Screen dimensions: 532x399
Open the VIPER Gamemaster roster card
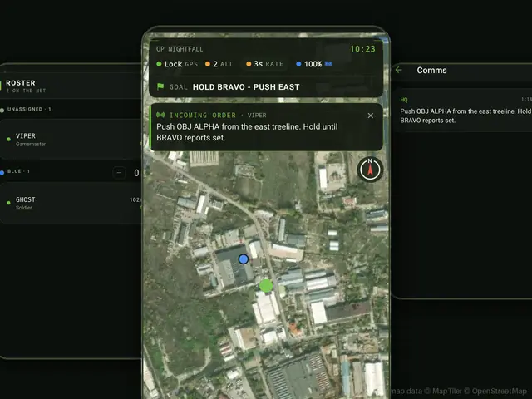(71, 140)
